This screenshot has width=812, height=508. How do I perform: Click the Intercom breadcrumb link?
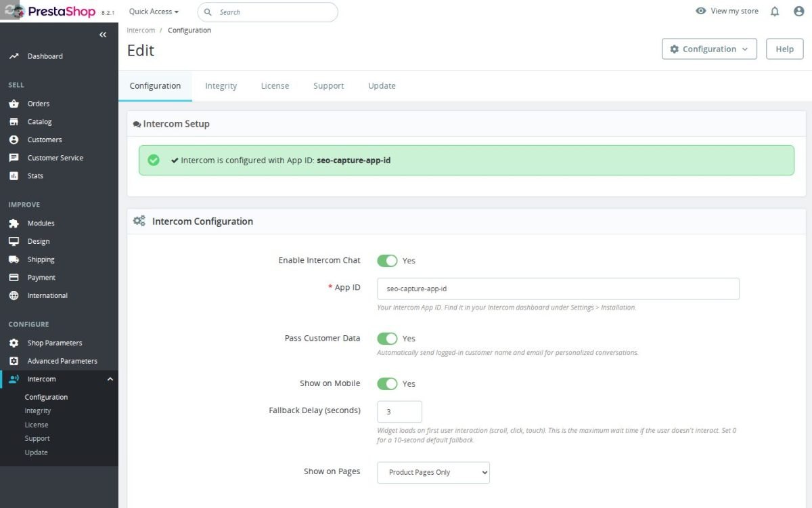141,30
